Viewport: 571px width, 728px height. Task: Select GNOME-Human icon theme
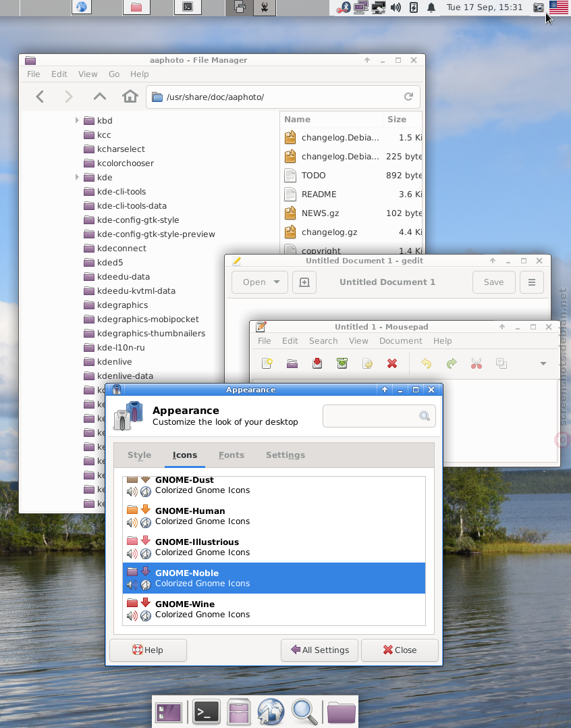[274, 516]
